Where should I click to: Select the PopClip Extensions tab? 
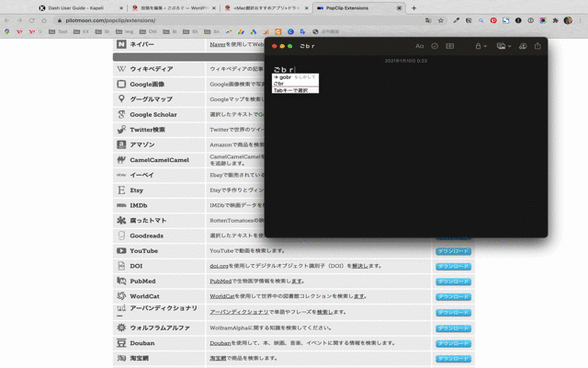pyautogui.click(x=347, y=8)
